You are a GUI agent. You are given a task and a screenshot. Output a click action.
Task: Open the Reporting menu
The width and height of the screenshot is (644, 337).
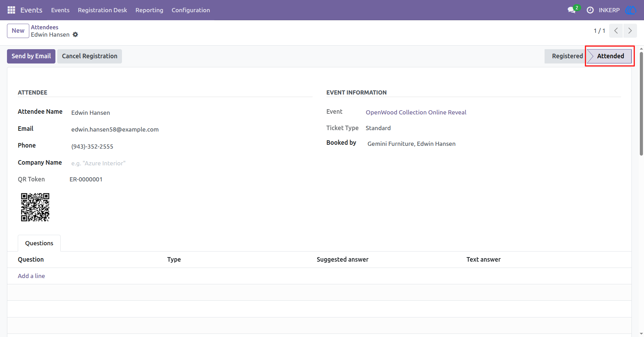149,10
